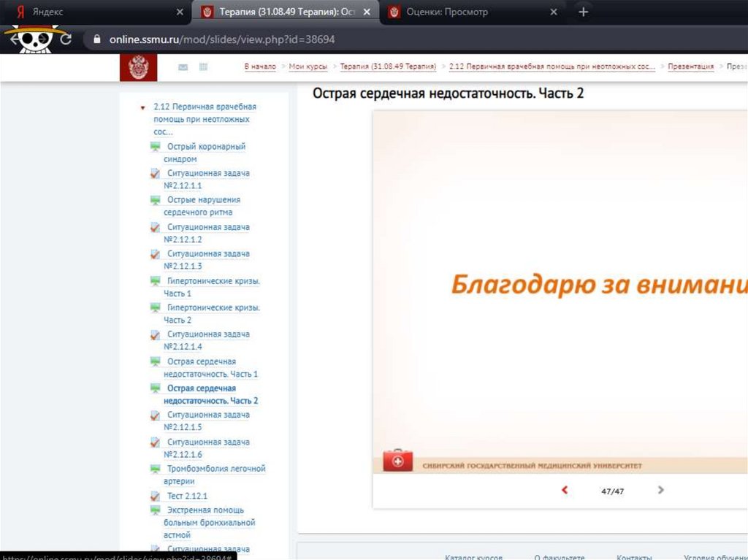Click the red first-aid kit icon on slide
This screenshot has height=560, width=748.
[x=398, y=461]
